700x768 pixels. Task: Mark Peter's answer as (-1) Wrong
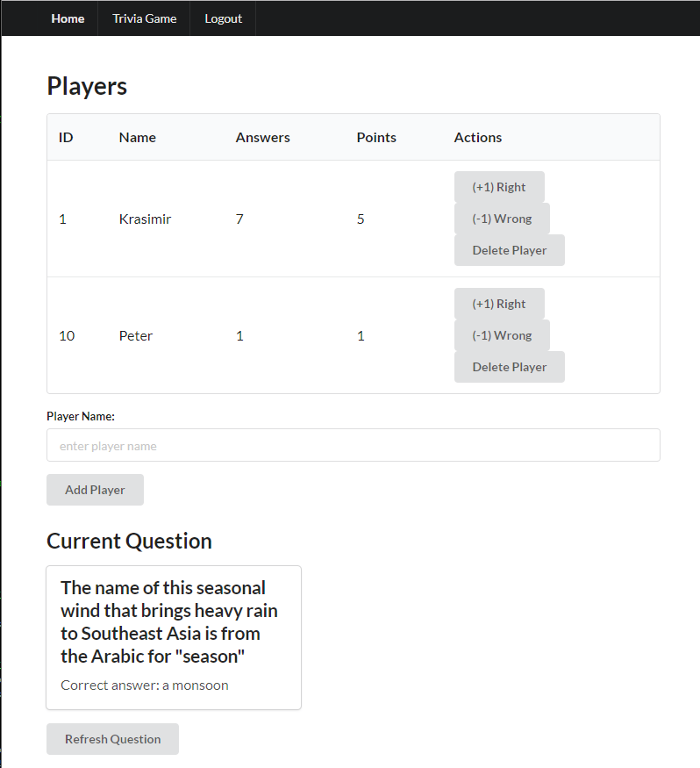502,335
